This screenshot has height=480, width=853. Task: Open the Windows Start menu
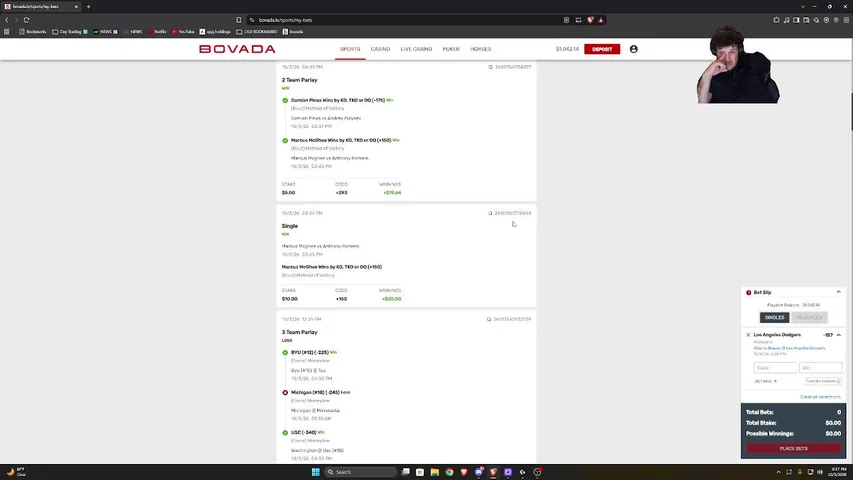pyautogui.click(x=316, y=472)
